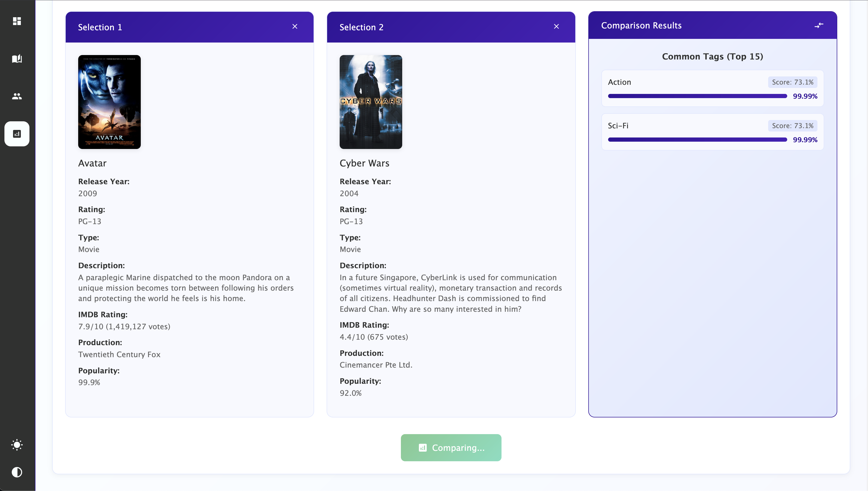Remove Selection 1 with its X icon

295,27
